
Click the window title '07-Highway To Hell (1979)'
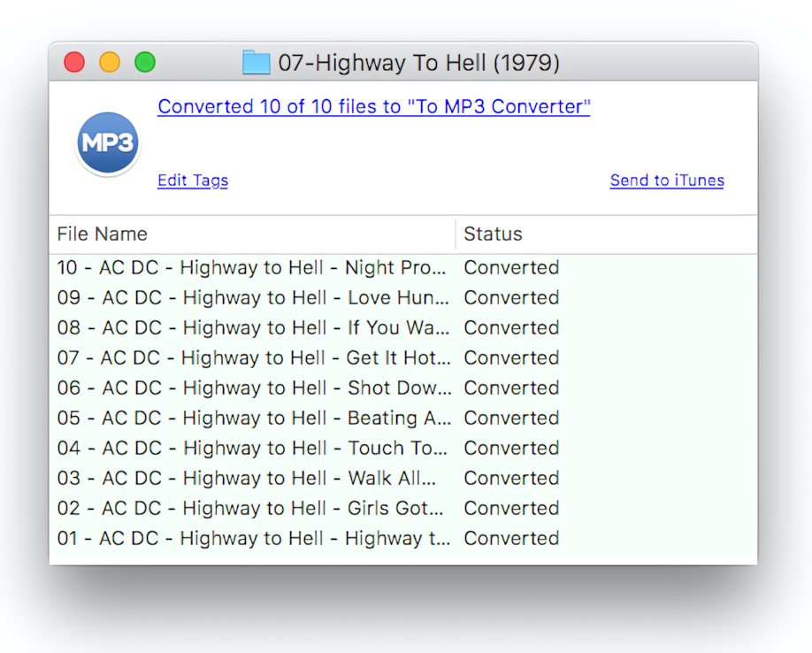[419, 63]
